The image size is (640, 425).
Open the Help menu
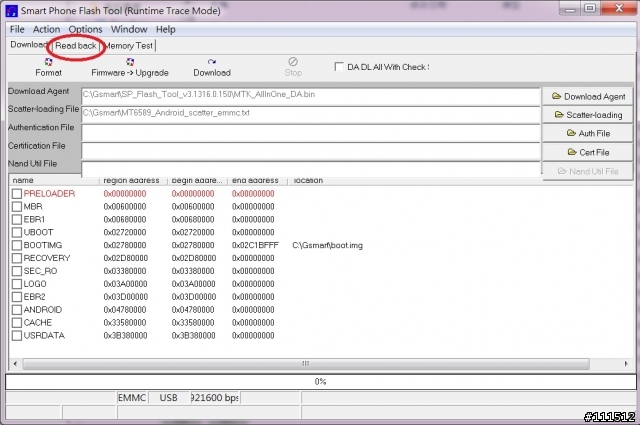(x=166, y=29)
